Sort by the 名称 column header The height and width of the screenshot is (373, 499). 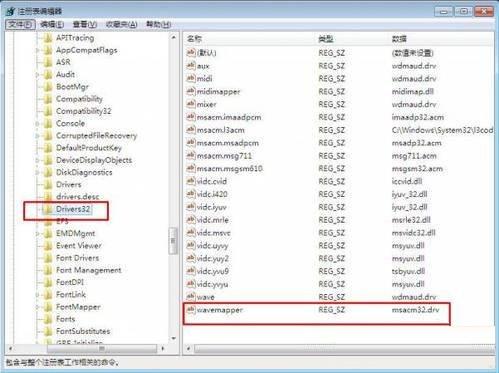tap(249, 39)
